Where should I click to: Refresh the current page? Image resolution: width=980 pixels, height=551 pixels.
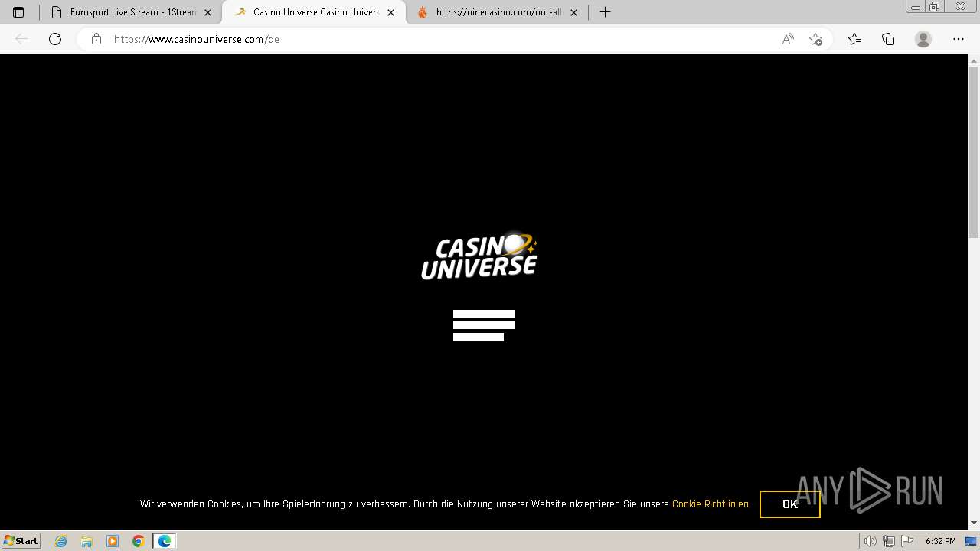(x=55, y=39)
